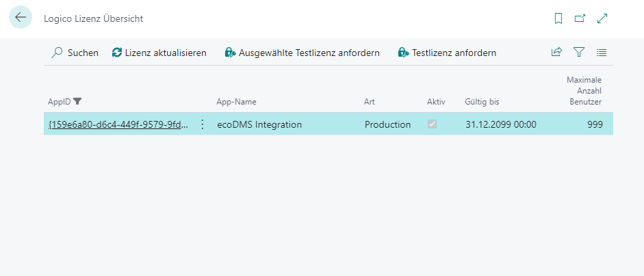Click Ausgewählte Testlizenz anfordern
This screenshot has width=644, height=276.
(302, 53)
